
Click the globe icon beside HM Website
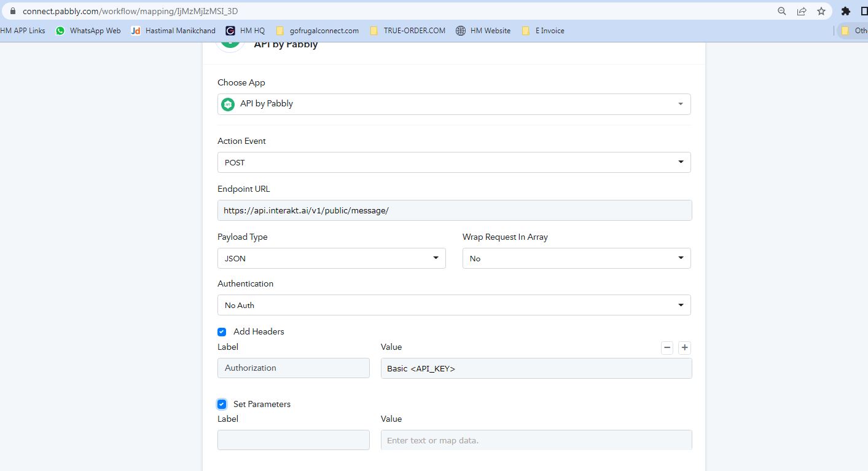pyautogui.click(x=461, y=31)
